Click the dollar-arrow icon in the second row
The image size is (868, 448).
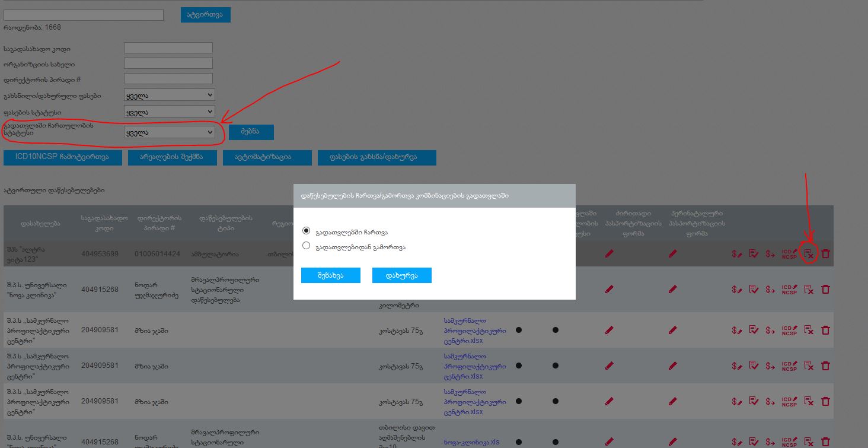pos(770,290)
